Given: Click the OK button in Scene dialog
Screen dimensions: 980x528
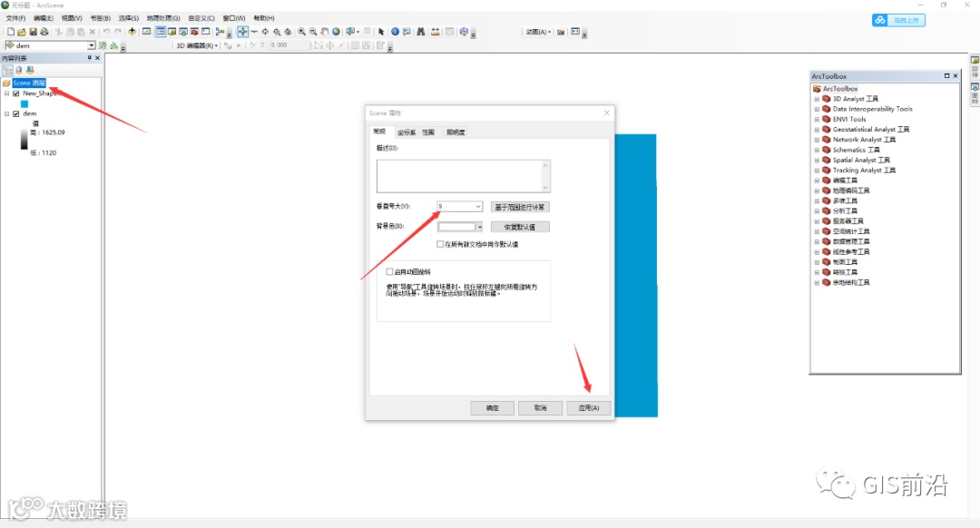Looking at the screenshot, I should point(493,408).
